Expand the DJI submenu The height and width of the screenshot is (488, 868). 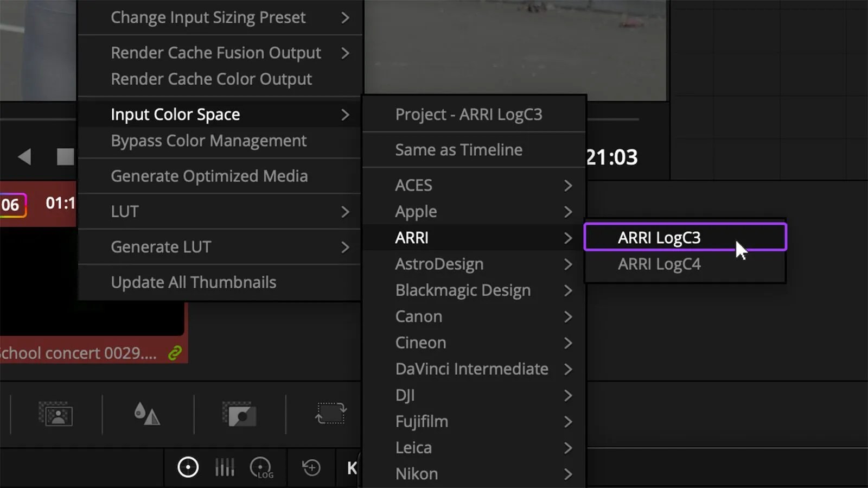click(x=474, y=395)
